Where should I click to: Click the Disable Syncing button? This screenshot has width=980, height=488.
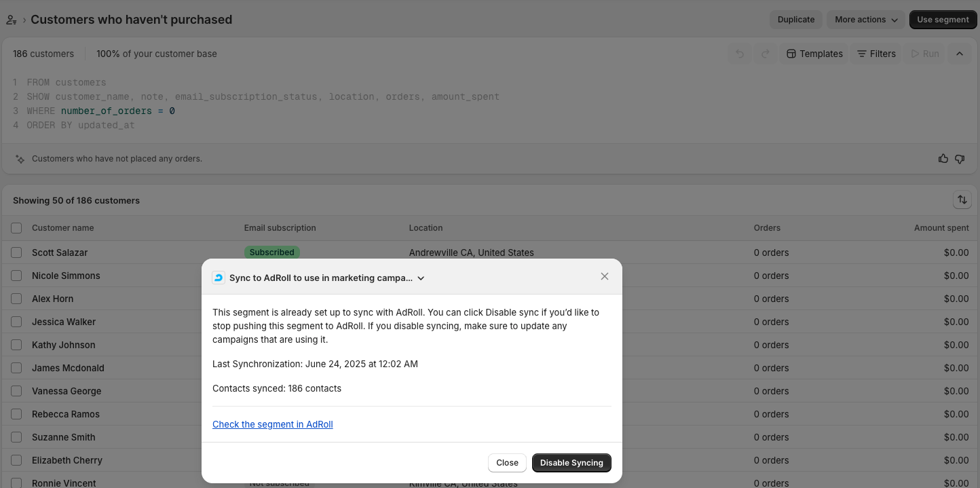pos(571,463)
